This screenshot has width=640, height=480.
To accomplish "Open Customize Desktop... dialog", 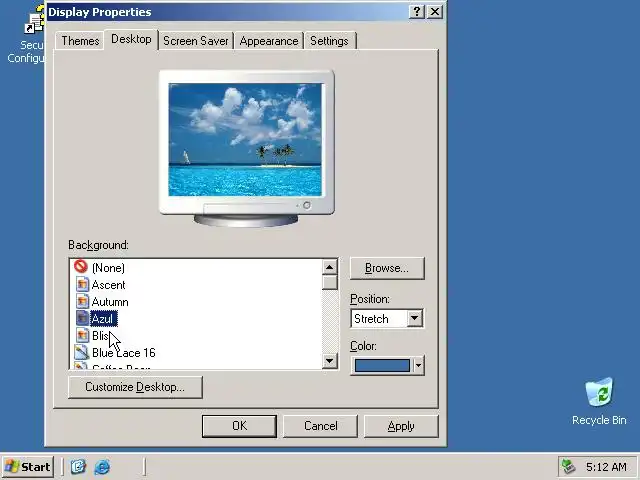I will tap(135, 387).
